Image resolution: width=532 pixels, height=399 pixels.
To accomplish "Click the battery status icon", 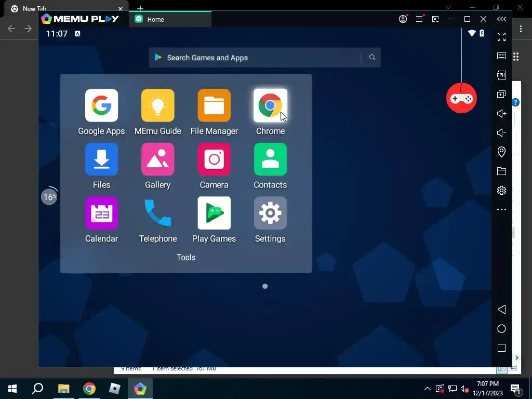I will 482,33.
